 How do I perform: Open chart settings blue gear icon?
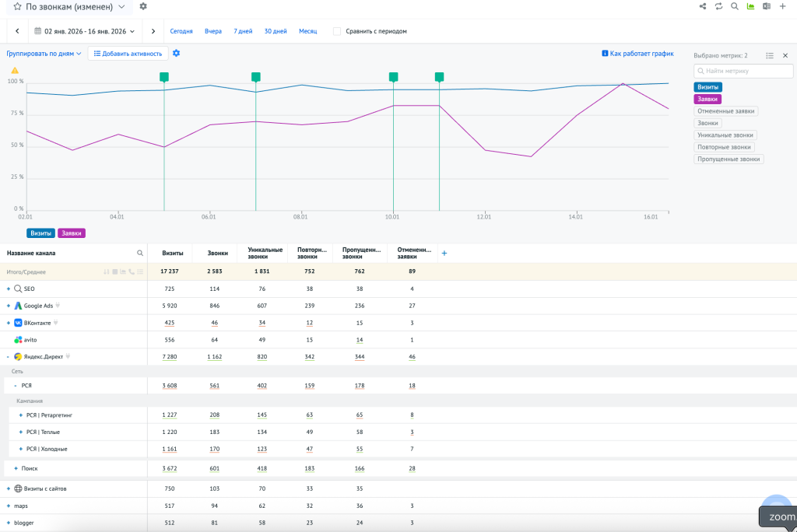pyautogui.click(x=177, y=53)
